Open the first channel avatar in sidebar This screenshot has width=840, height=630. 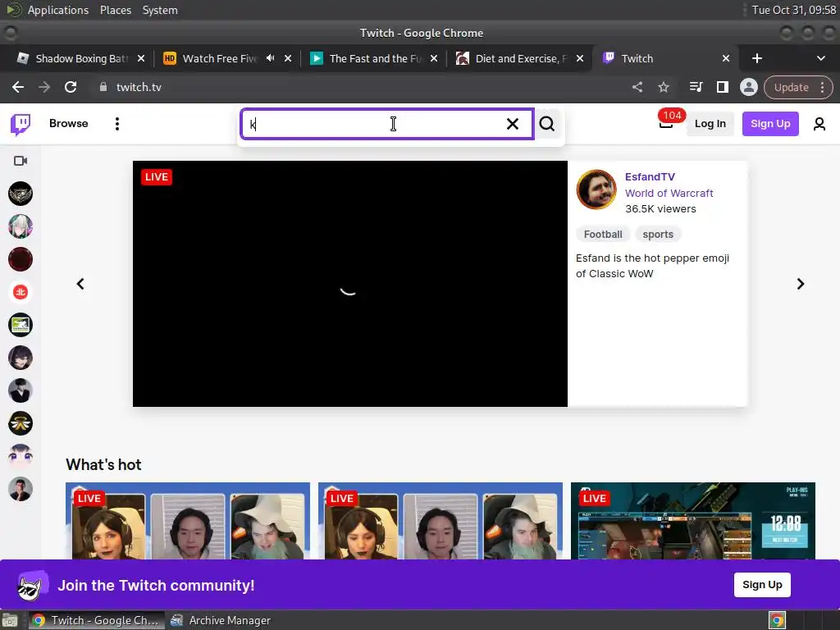coord(21,194)
